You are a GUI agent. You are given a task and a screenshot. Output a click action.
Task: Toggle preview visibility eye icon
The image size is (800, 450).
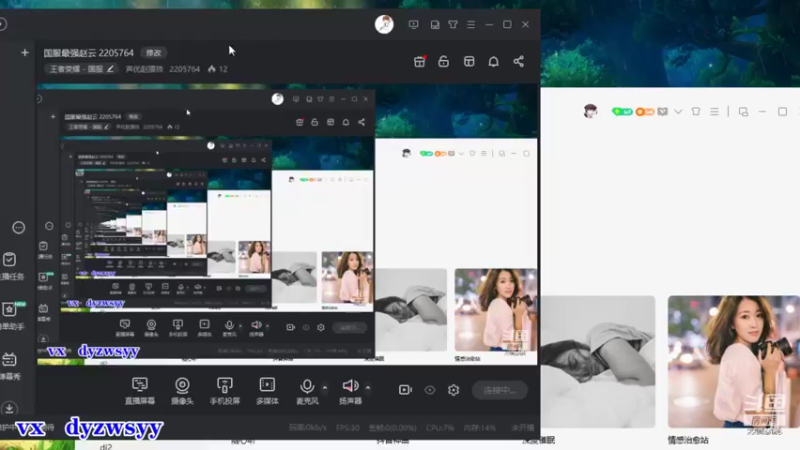pos(430,390)
